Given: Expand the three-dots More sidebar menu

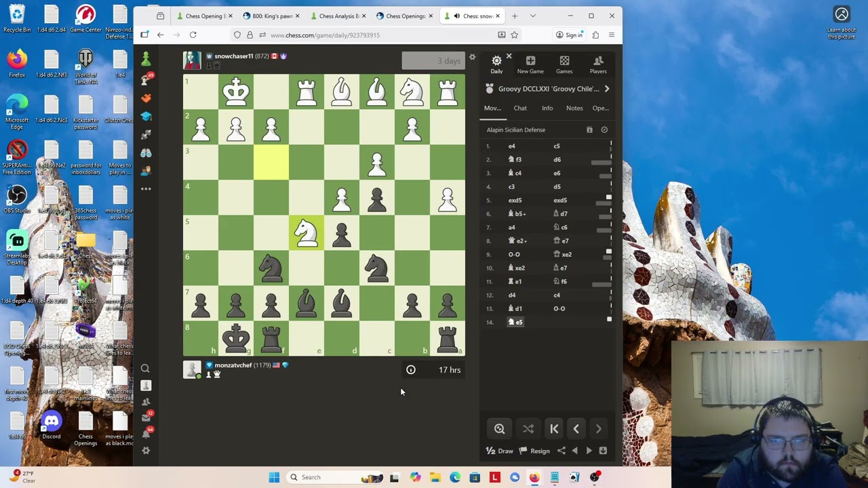Looking at the screenshot, I should point(146,189).
